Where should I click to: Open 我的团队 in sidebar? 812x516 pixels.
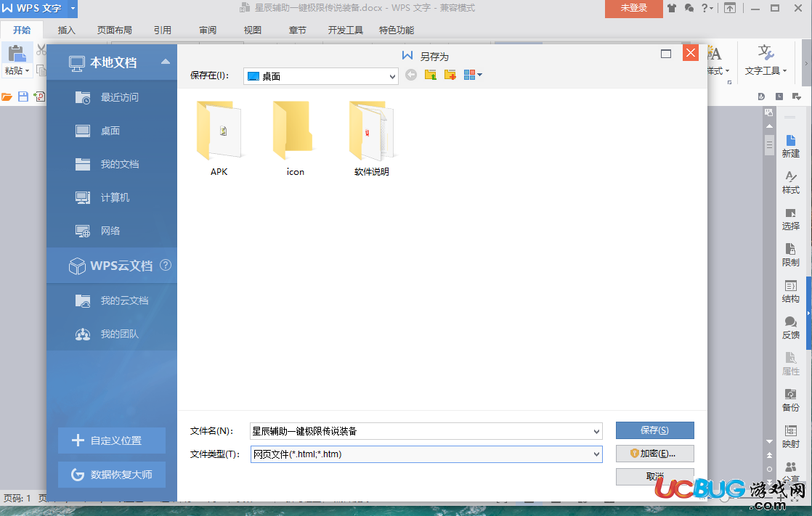tap(112, 335)
